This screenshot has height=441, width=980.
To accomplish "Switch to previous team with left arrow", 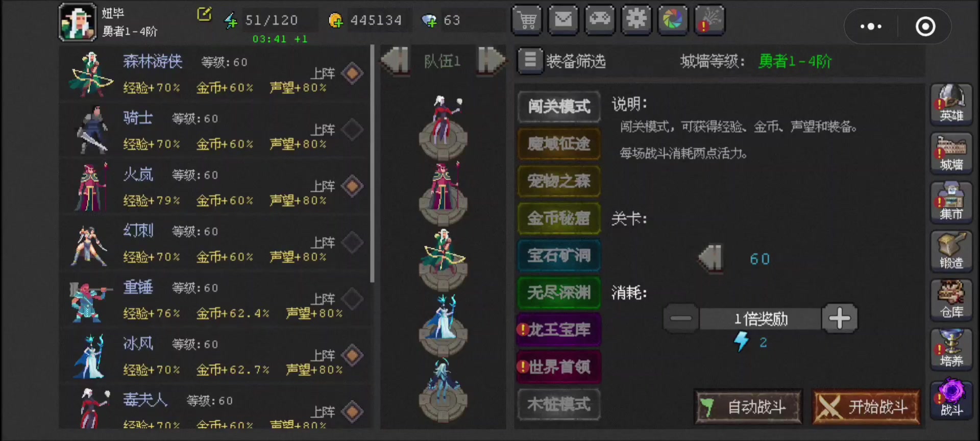I will pyautogui.click(x=395, y=61).
